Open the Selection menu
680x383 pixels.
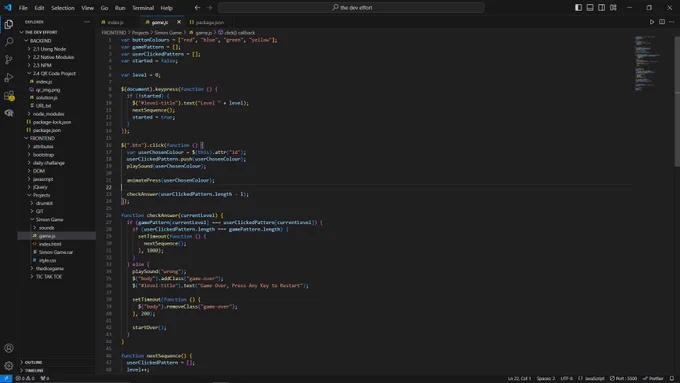point(63,8)
